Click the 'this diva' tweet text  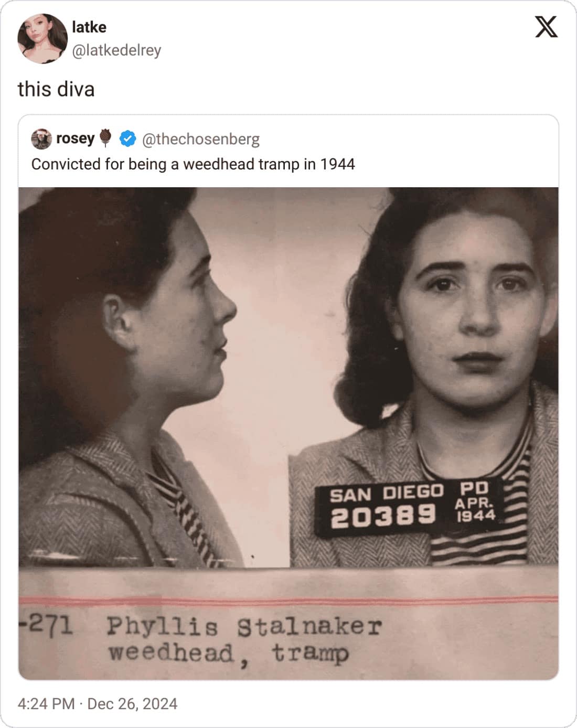tap(56, 89)
